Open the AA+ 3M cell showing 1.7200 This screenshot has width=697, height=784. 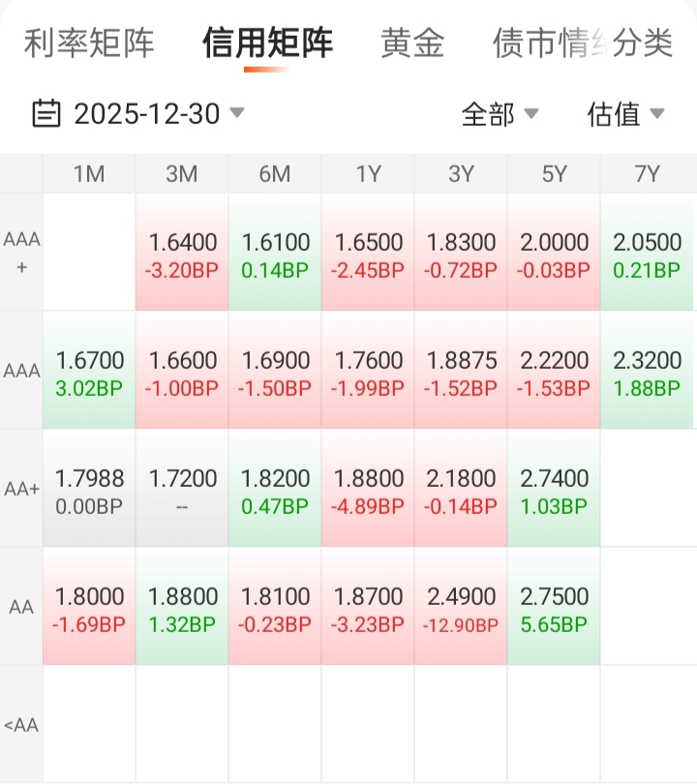point(182,490)
